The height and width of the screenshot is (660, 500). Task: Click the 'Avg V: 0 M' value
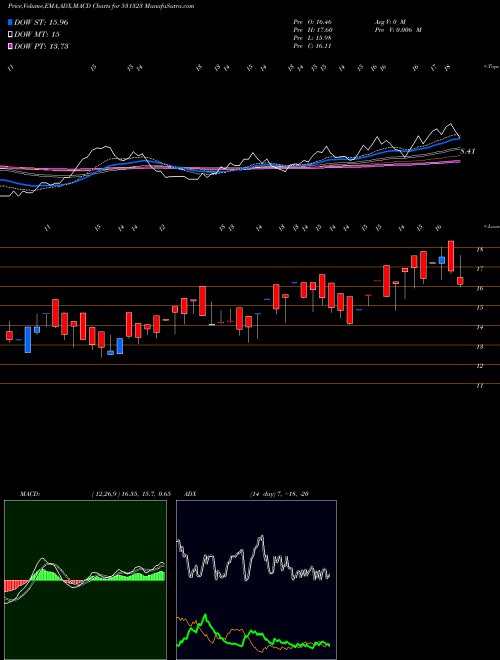coord(390,22)
